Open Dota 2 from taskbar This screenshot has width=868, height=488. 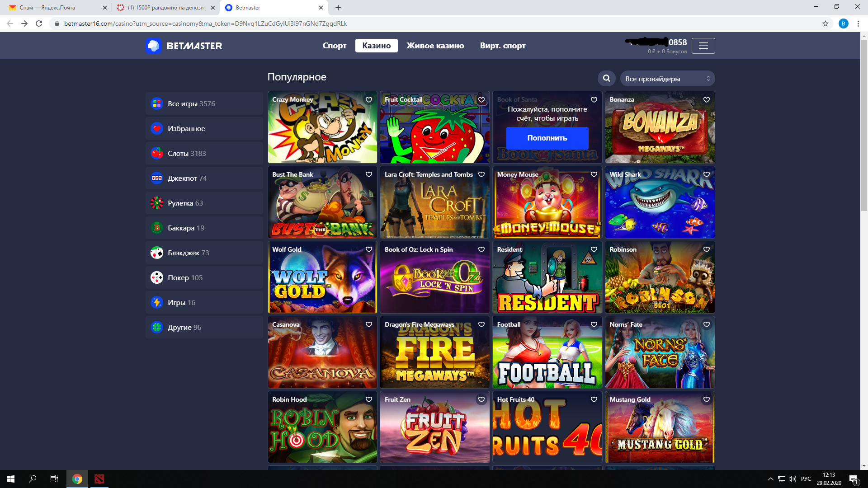pyautogui.click(x=99, y=479)
